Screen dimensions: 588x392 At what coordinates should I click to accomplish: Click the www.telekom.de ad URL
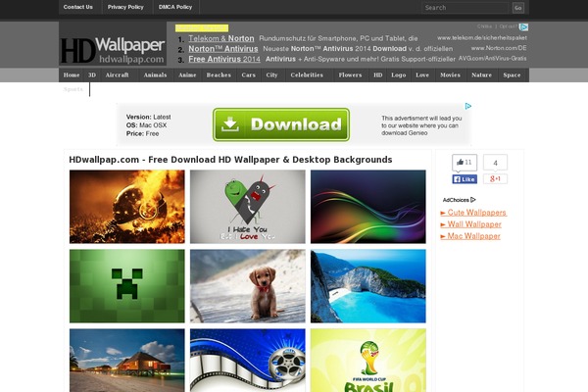click(482, 38)
